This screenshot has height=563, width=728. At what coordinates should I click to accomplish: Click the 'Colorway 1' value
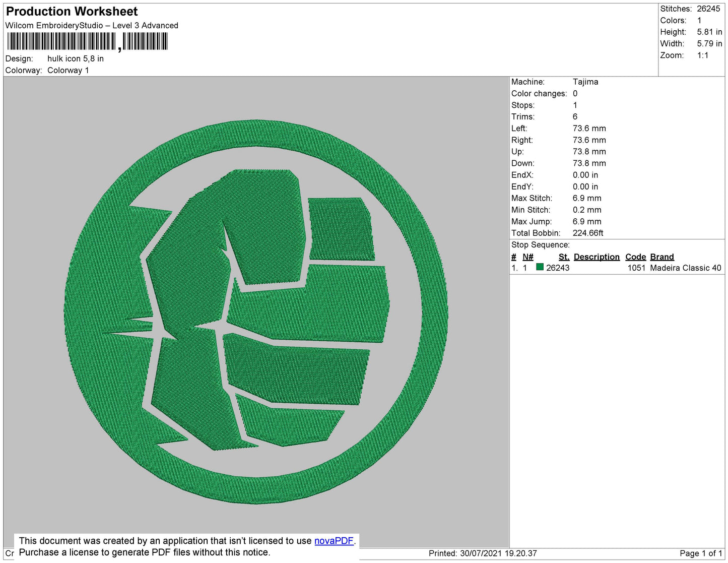tap(68, 70)
